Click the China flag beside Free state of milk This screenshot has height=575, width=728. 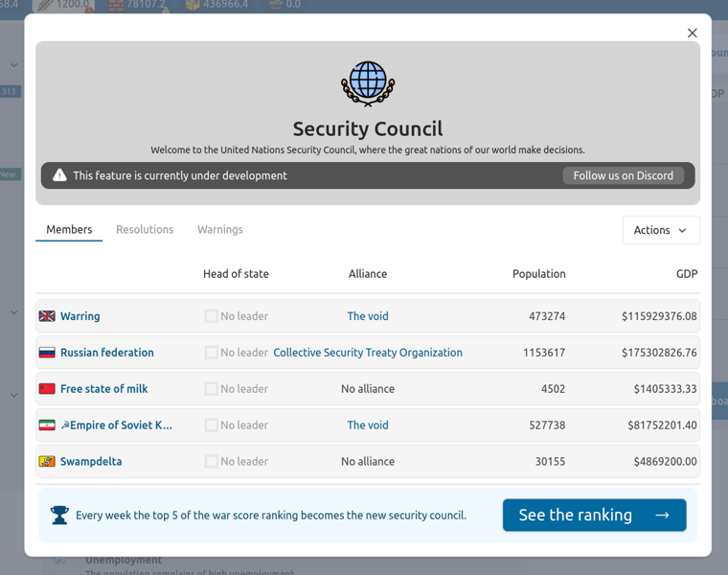47,389
